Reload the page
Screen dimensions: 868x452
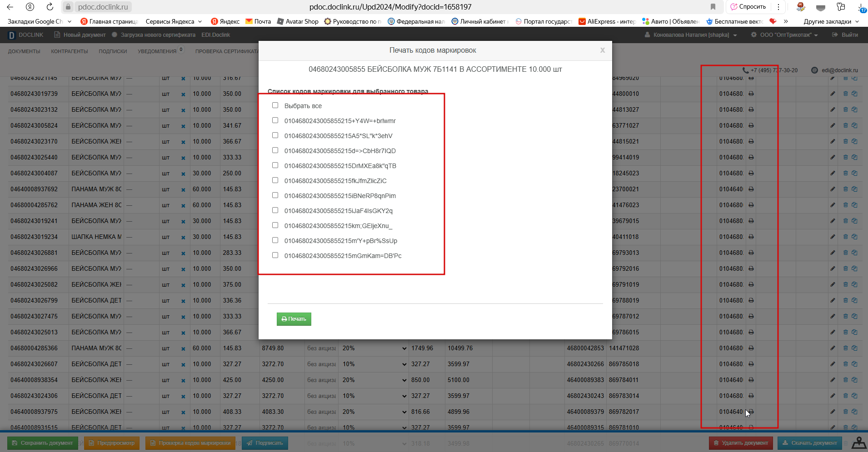click(50, 7)
